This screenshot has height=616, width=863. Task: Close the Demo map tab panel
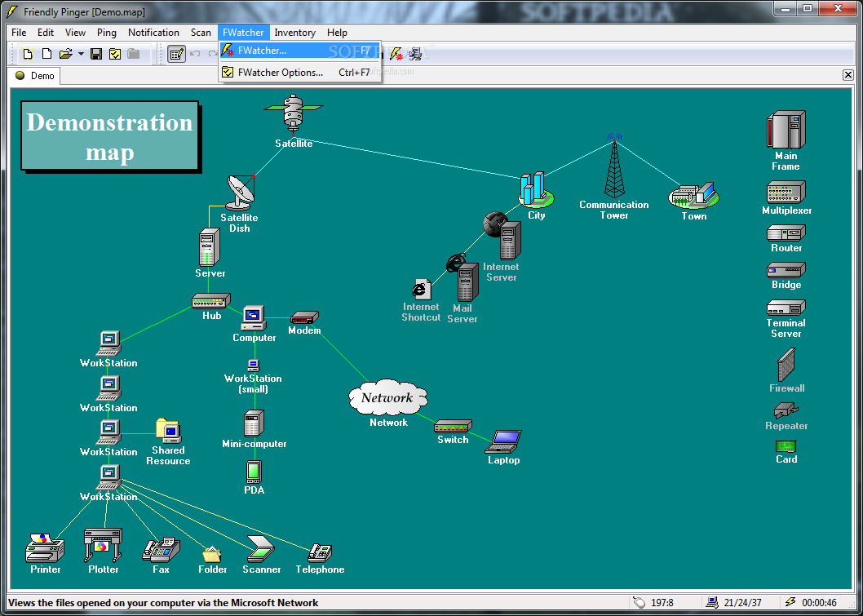[x=848, y=75]
